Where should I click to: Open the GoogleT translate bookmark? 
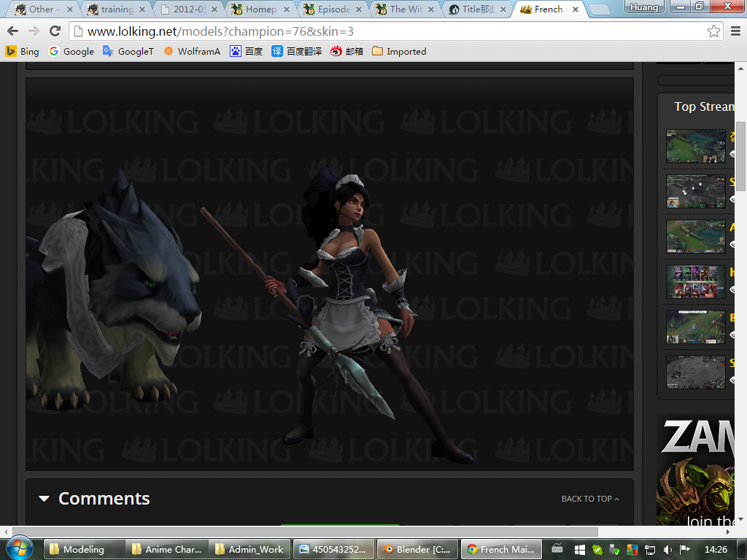coord(128,52)
